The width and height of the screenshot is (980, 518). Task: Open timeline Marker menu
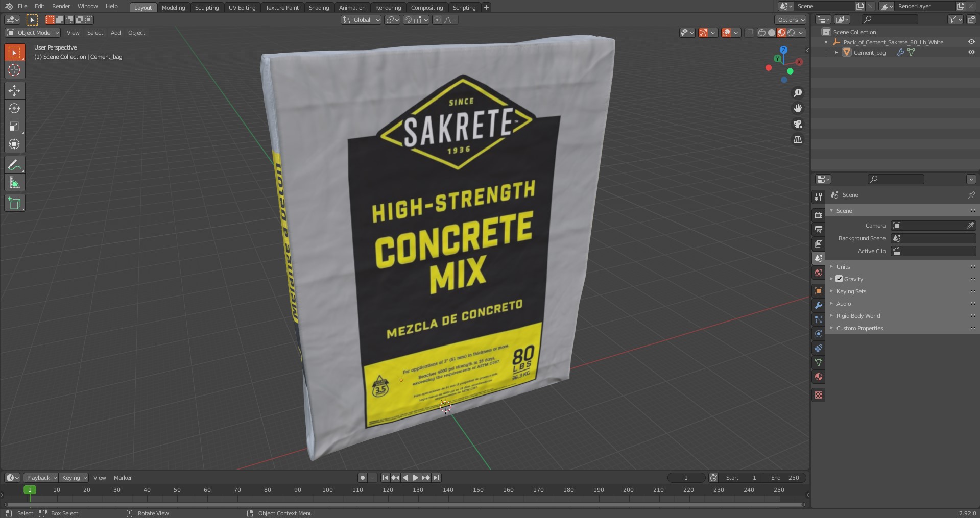point(123,478)
